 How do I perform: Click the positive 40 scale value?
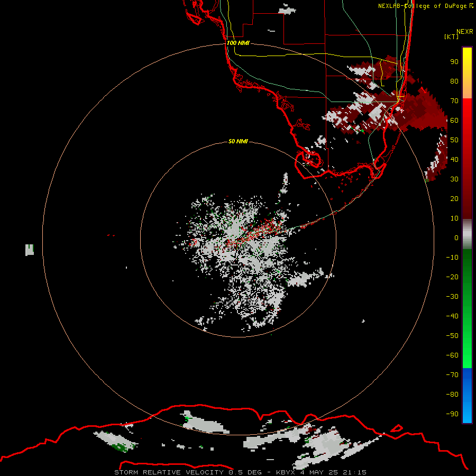pyautogui.click(x=454, y=159)
